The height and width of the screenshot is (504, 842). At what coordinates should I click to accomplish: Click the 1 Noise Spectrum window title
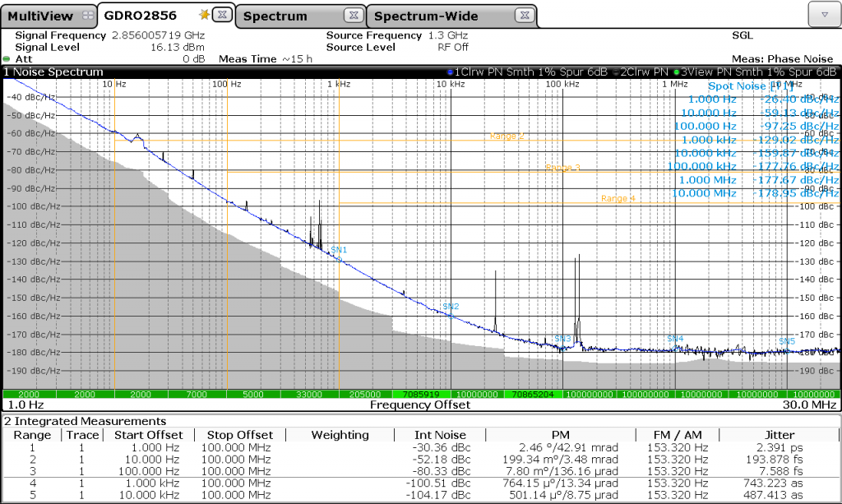click(x=53, y=72)
